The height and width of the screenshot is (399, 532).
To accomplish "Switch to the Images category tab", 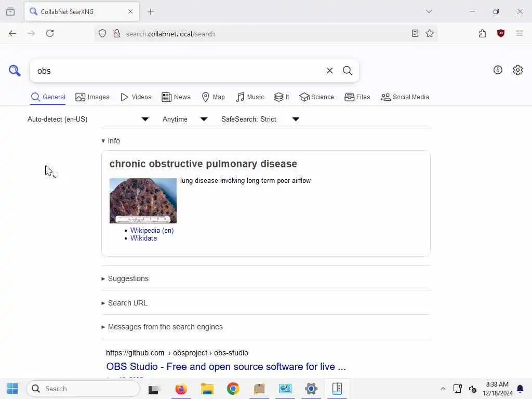I will click(x=92, y=97).
